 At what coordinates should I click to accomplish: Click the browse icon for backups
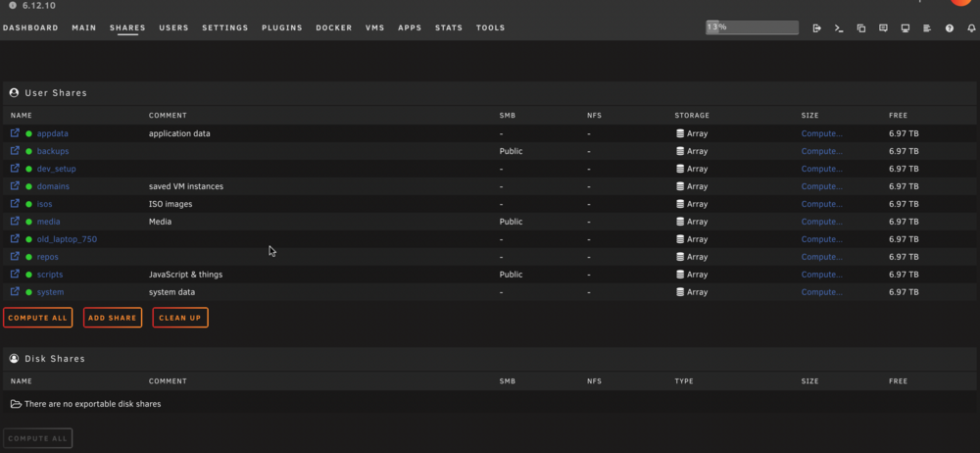tap(15, 151)
